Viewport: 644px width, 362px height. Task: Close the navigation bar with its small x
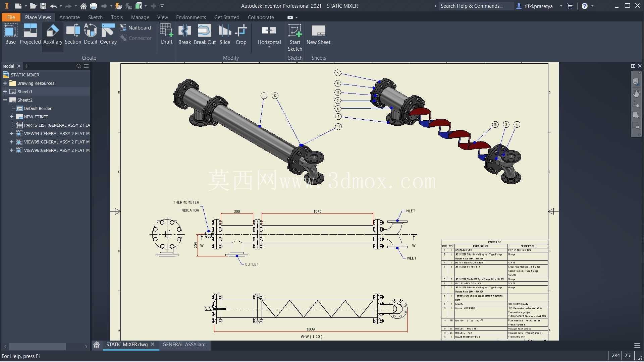tap(640, 72)
